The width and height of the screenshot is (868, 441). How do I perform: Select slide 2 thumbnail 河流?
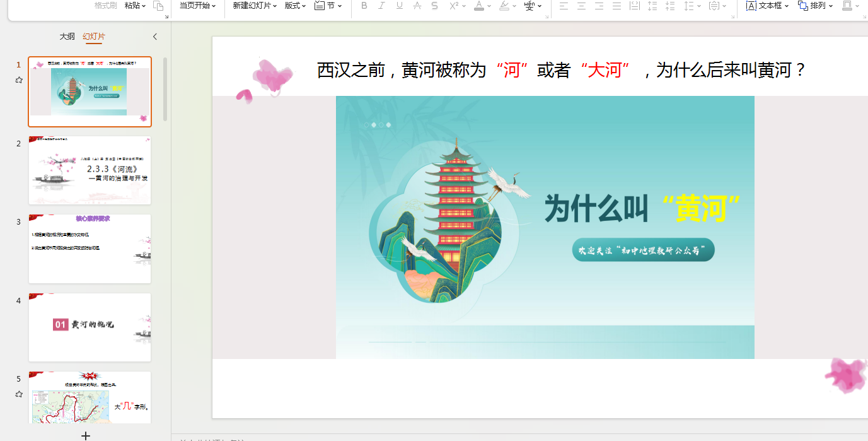(90, 170)
